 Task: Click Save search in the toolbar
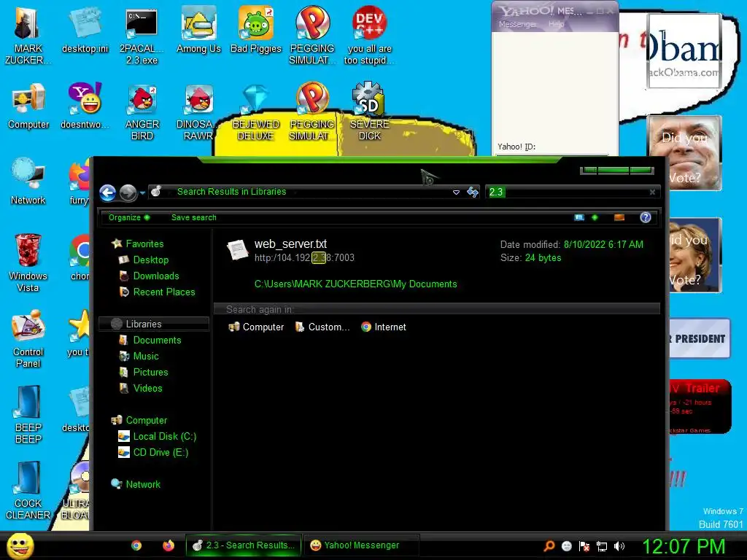(x=193, y=217)
